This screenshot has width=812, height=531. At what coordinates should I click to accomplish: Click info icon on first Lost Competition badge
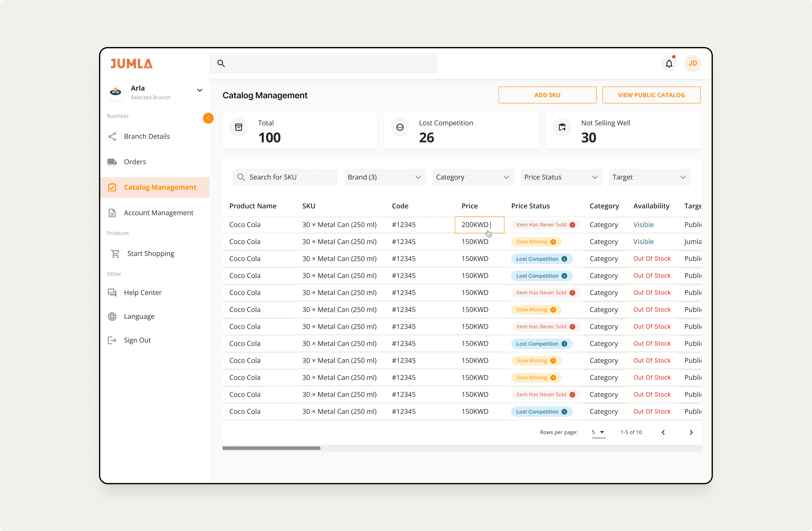point(564,259)
